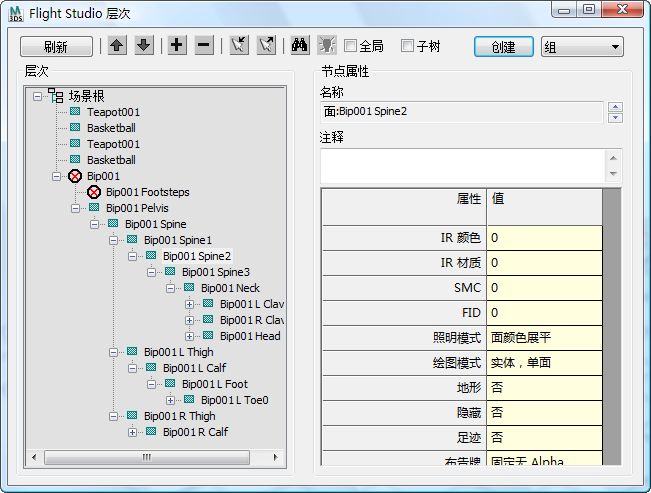Select the second Basketball tree item
The height and width of the screenshot is (493, 651).
111,160
